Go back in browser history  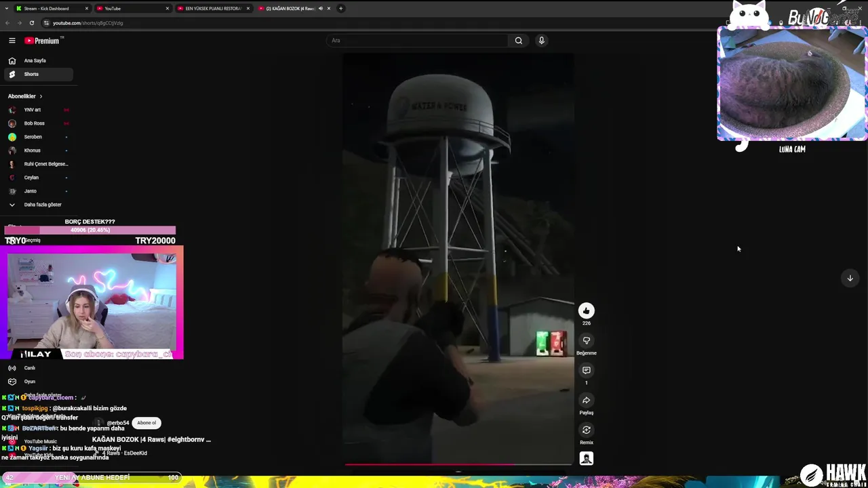tap(7, 22)
